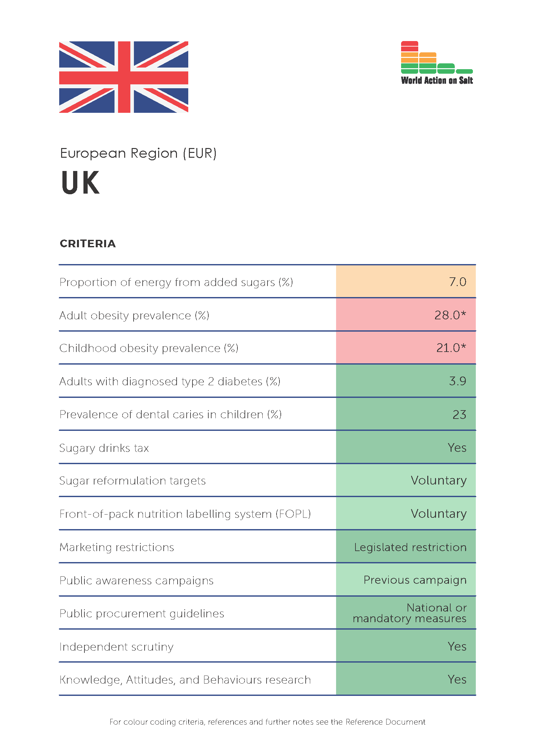This screenshot has width=535, height=756.
Task: Click the large UK country title
Action: [x=80, y=183]
